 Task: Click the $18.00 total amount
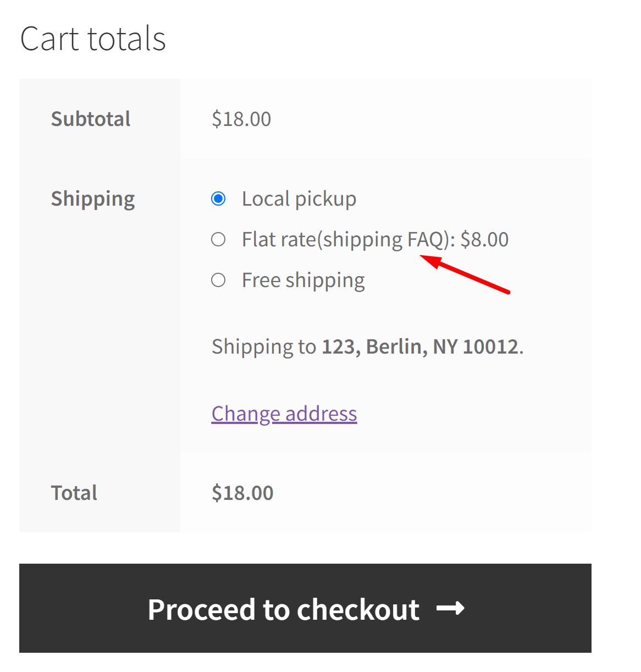(x=242, y=493)
